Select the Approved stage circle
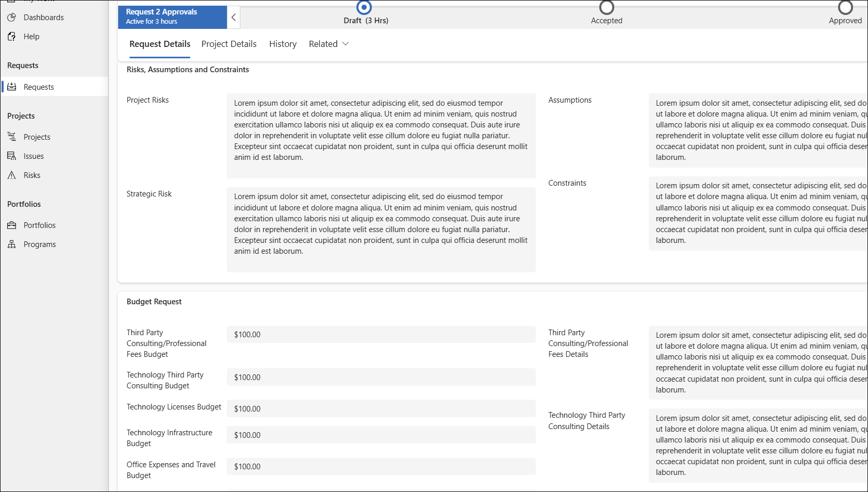 click(x=845, y=7)
